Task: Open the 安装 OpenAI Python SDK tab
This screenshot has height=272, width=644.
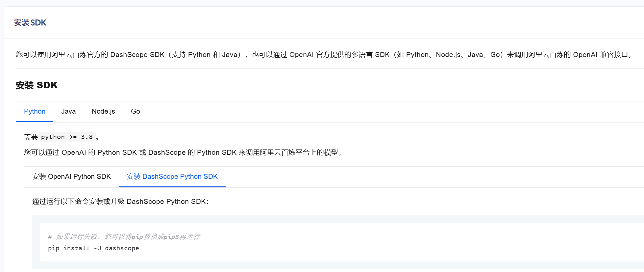Action: click(71, 177)
